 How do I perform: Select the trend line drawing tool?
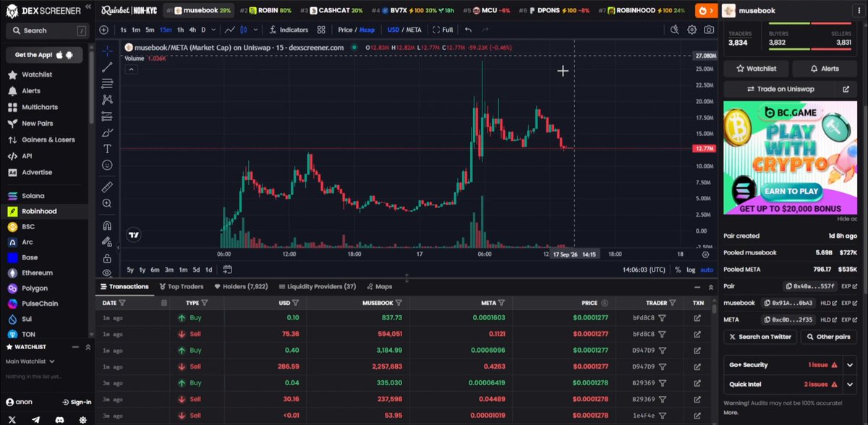coord(107,66)
